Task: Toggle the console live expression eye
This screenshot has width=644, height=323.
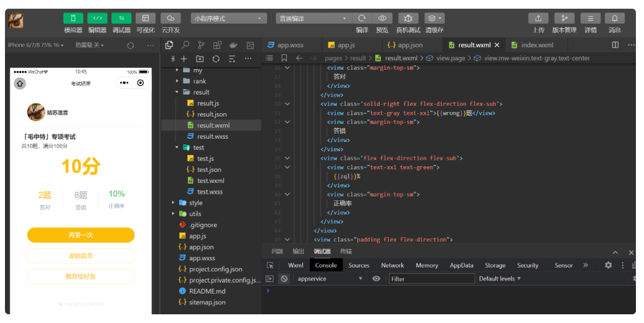Action: (x=376, y=279)
